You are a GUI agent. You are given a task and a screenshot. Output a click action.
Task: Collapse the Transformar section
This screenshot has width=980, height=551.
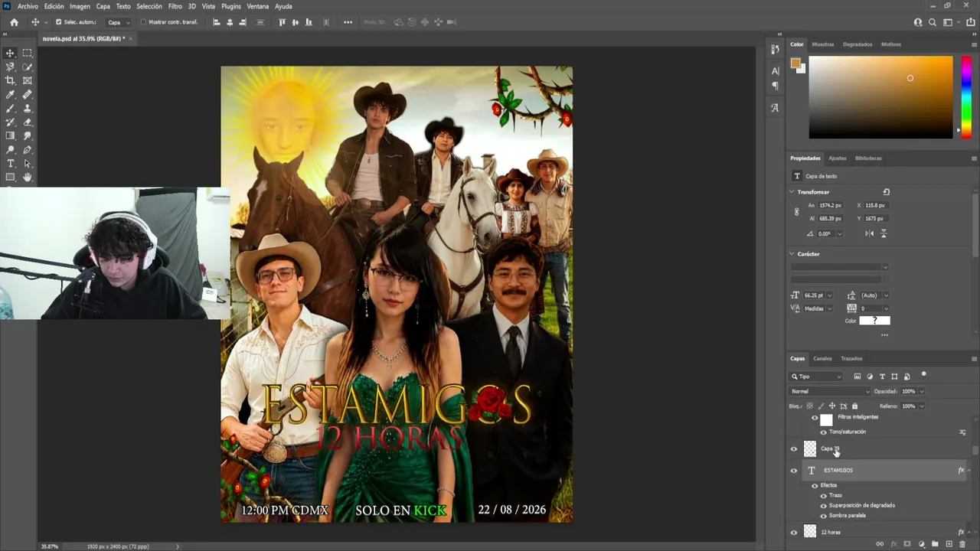point(792,192)
